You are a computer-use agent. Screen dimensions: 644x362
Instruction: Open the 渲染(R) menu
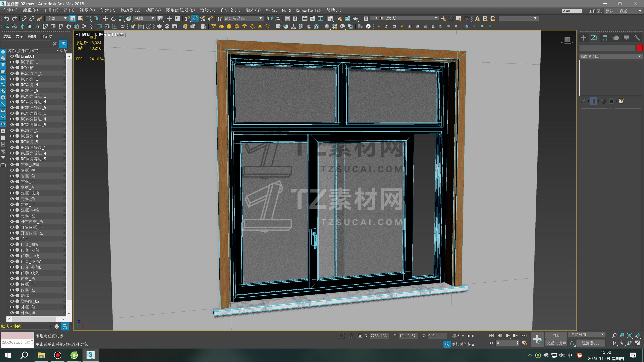pyautogui.click(x=207, y=11)
